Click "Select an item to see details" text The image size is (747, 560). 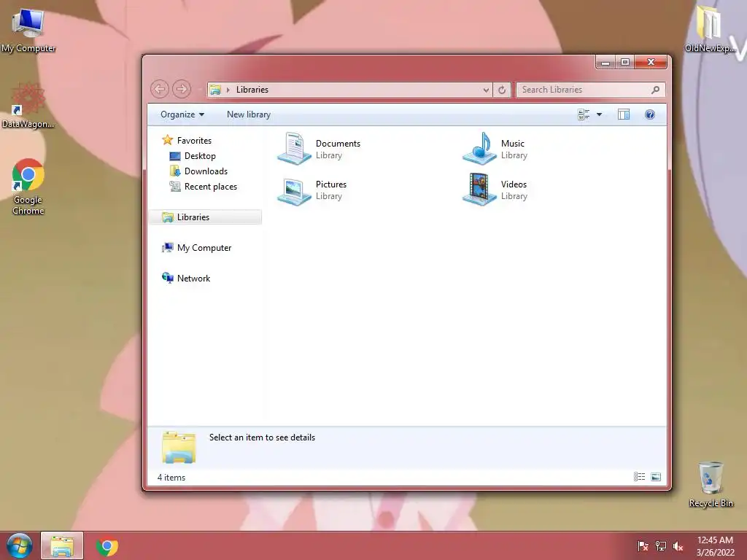click(262, 437)
